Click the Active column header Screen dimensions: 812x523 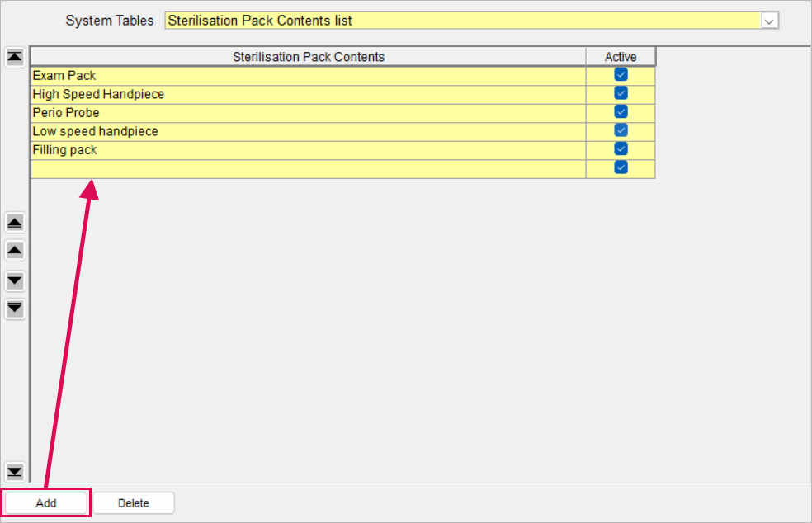click(x=621, y=57)
